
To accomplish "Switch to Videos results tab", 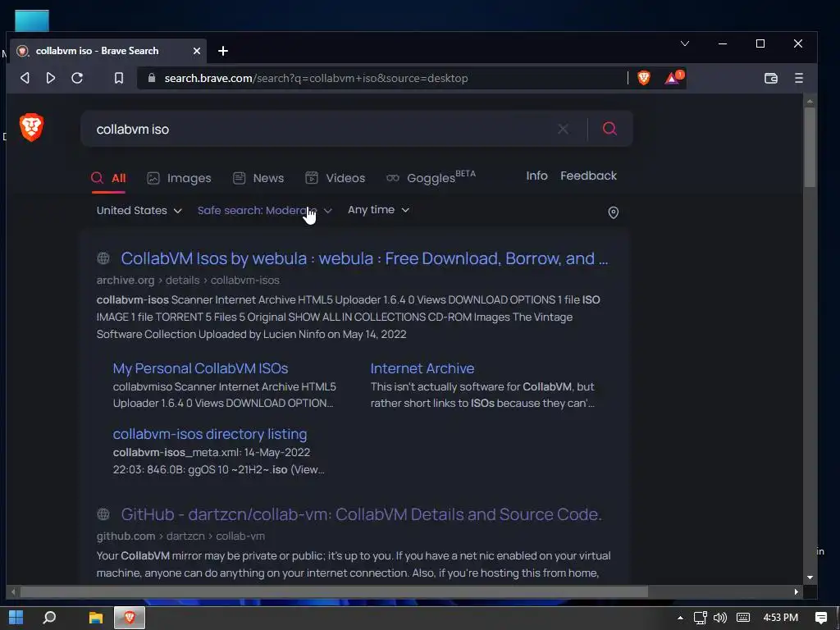I will (x=335, y=178).
